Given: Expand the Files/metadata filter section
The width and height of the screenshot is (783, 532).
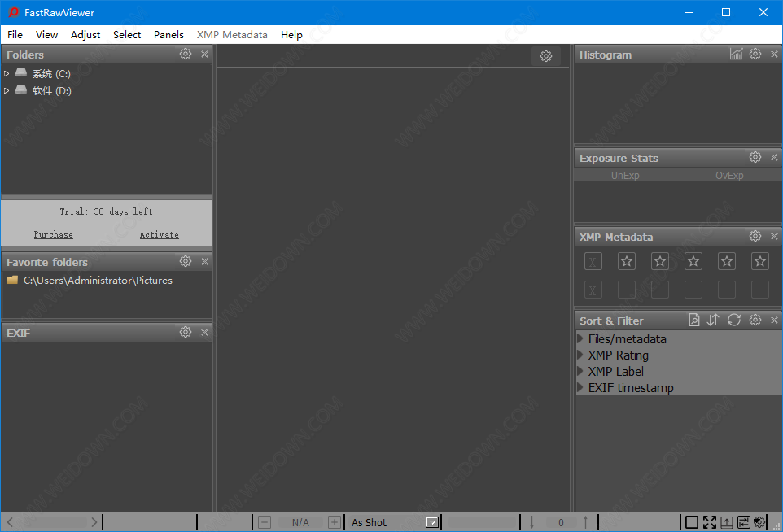Looking at the screenshot, I should tap(580, 338).
